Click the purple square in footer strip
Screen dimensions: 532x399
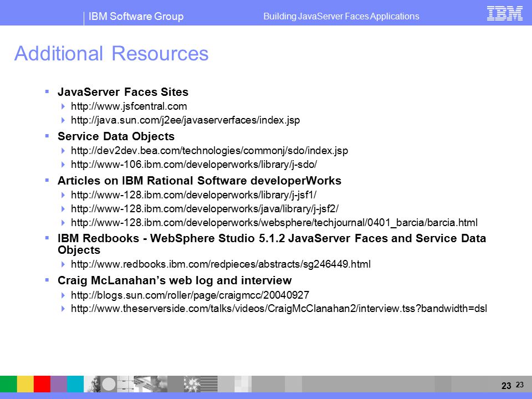(59, 384)
